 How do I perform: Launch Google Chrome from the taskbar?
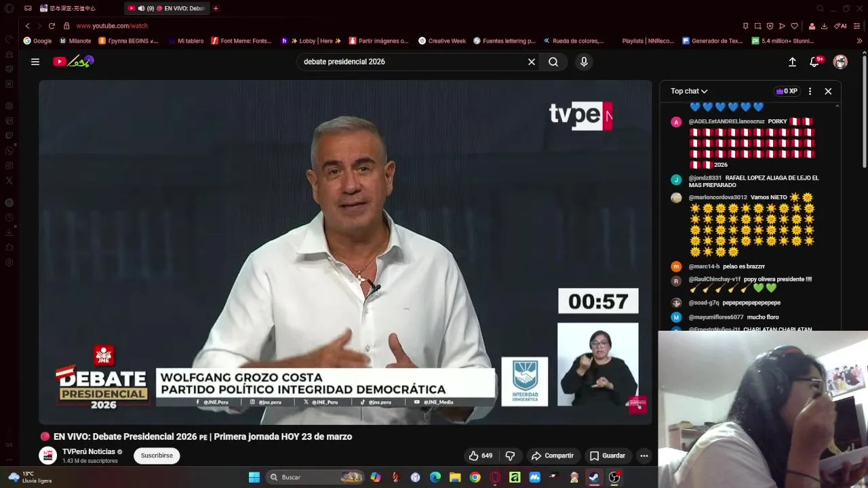475,477
